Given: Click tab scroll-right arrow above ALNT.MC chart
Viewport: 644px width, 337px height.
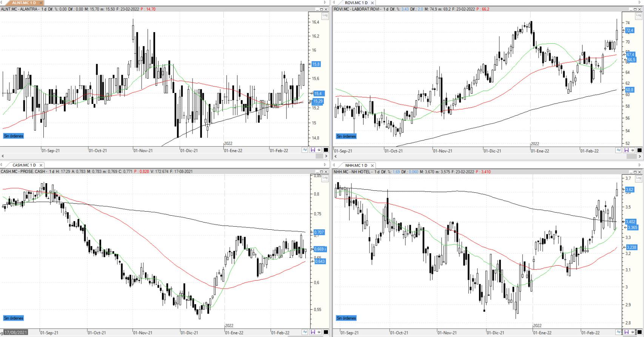Looking at the screenshot, I should (x=325, y=2).
